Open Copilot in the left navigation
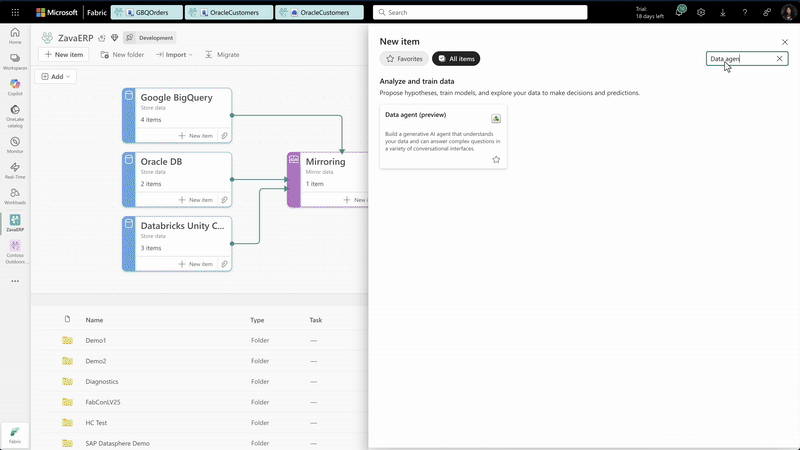 tap(15, 87)
